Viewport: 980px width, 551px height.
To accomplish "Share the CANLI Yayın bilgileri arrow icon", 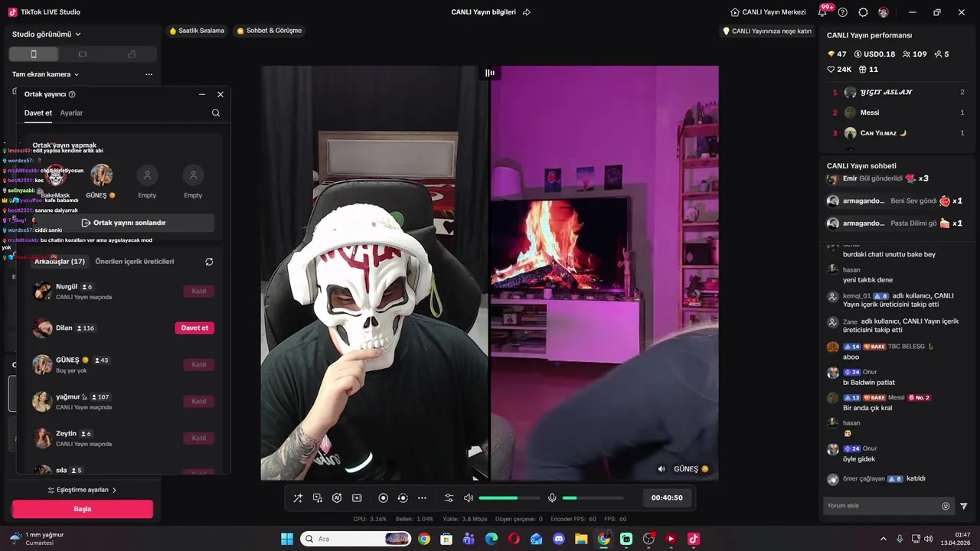I will pos(526,12).
